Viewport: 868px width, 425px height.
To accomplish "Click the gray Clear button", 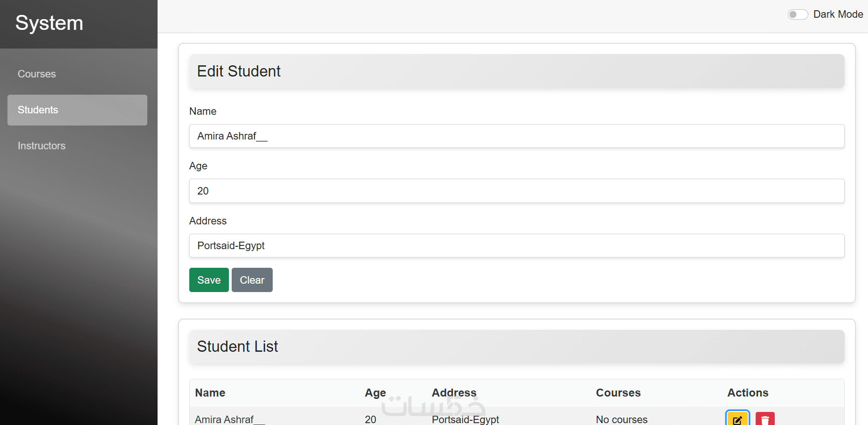I will pyautogui.click(x=252, y=280).
